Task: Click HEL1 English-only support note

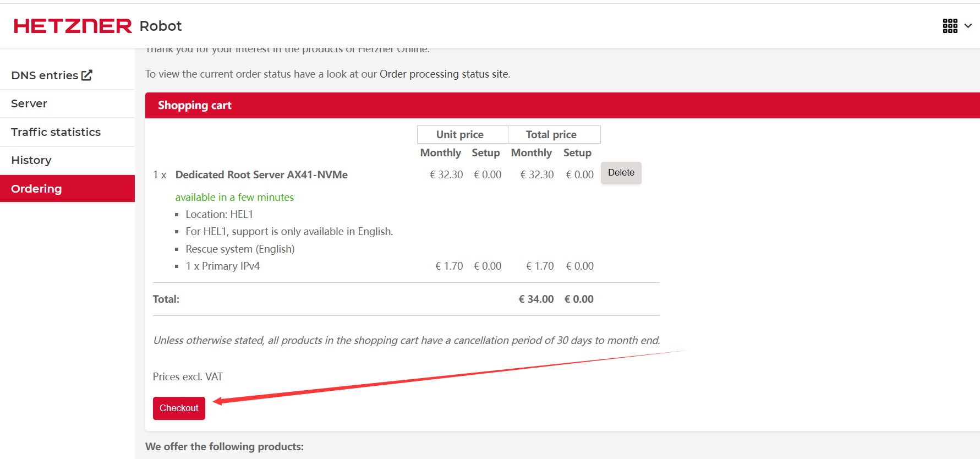Action: tap(289, 232)
